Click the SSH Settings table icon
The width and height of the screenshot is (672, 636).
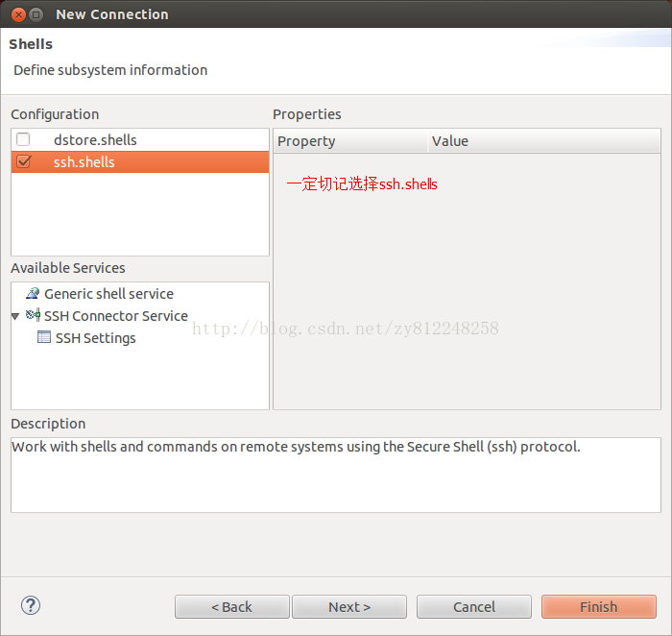point(44,338)
